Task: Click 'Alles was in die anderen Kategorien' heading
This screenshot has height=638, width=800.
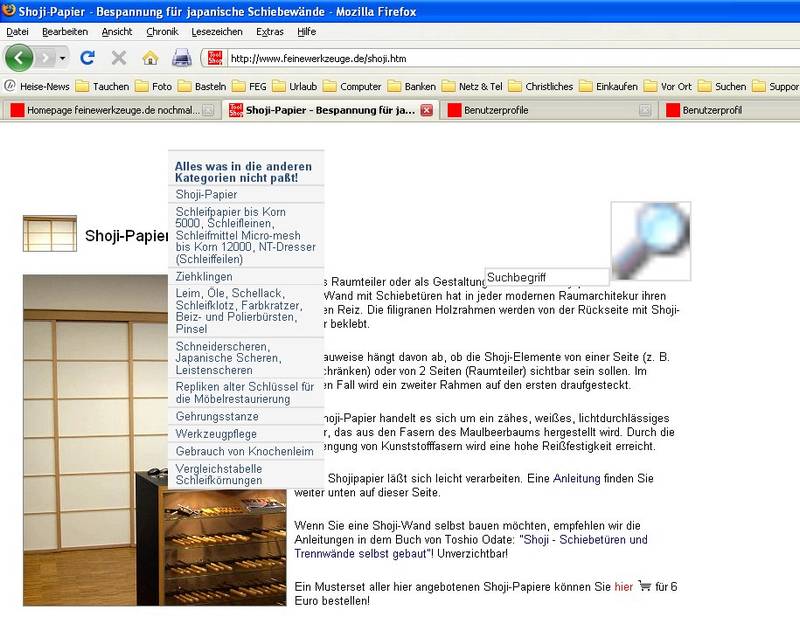Action: pos(243,172)
